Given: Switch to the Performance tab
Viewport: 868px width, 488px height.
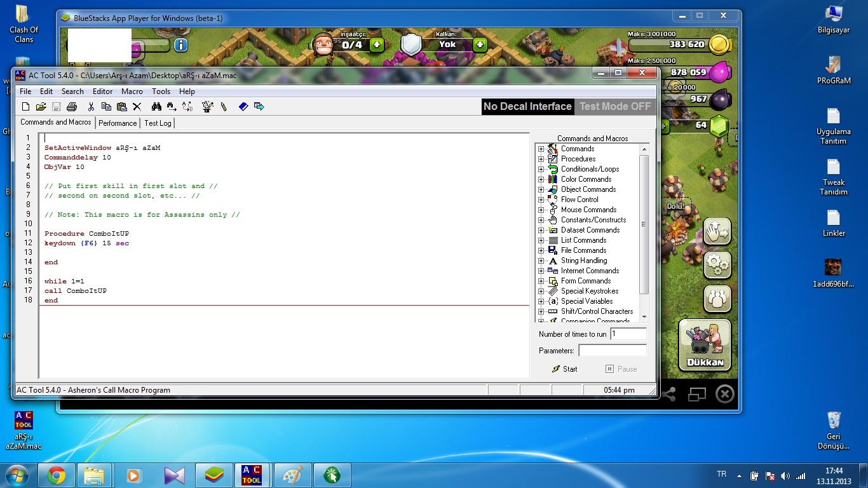Looking at the screenshot, I should point(118,123).
